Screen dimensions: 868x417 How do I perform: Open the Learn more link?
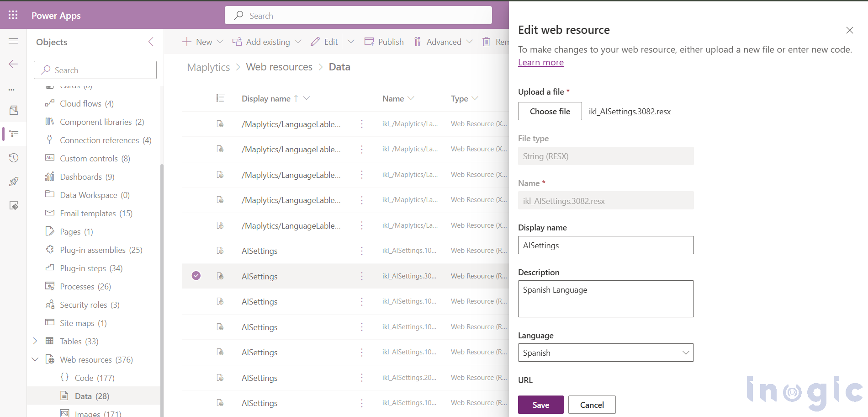point(541,63)
